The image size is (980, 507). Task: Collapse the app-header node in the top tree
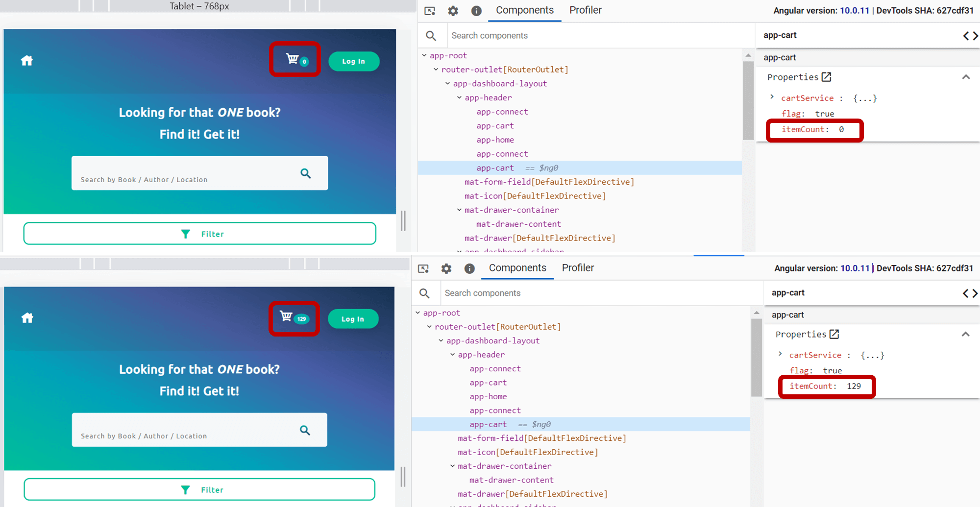point(459,97)
